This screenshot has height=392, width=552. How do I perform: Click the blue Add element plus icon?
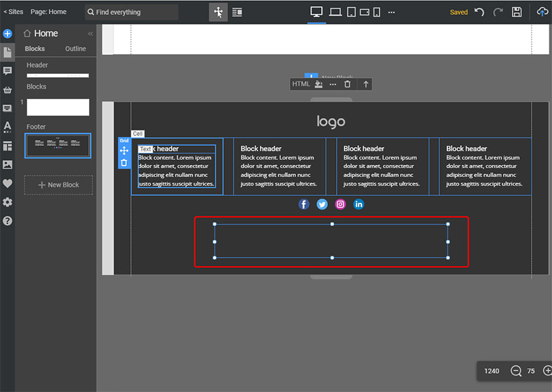(7, 33)
